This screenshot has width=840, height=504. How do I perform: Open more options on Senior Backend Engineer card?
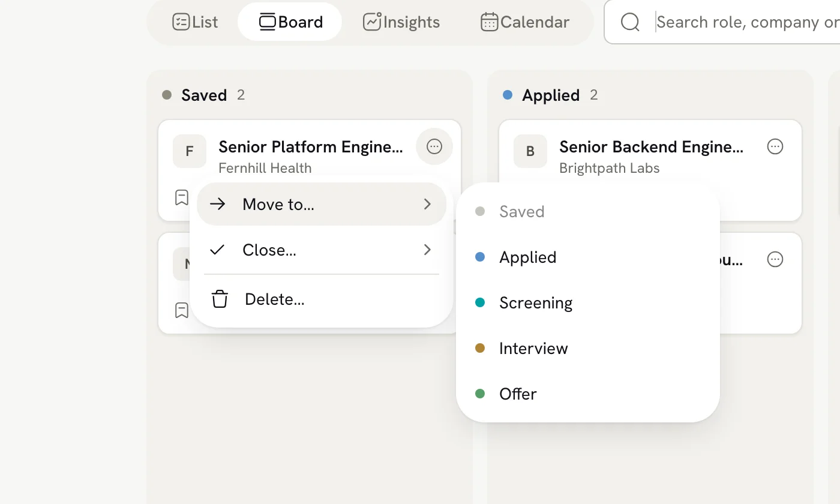coord(775,146)
